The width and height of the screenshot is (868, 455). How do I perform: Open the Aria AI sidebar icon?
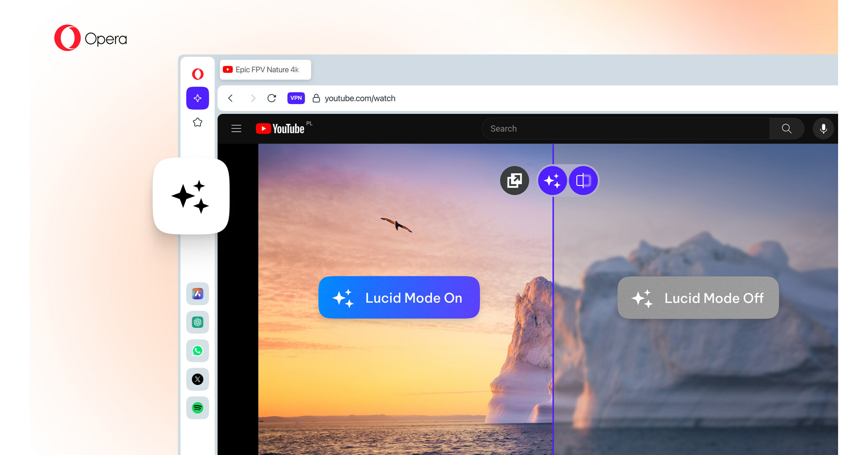point(197,294)
